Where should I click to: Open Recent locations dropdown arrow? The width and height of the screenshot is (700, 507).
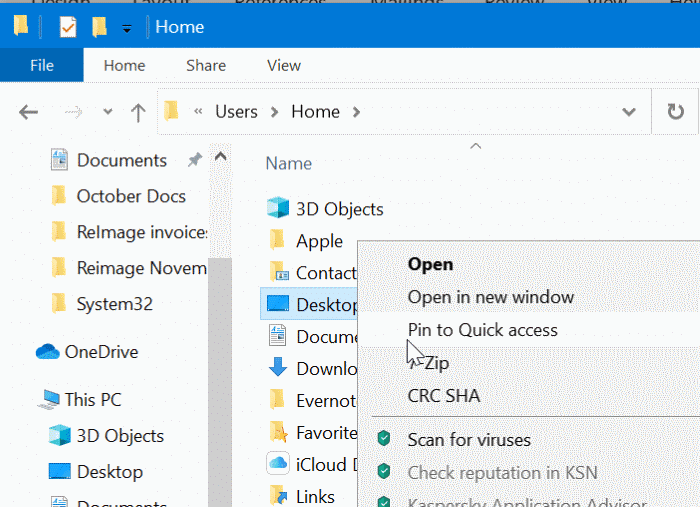108,112
